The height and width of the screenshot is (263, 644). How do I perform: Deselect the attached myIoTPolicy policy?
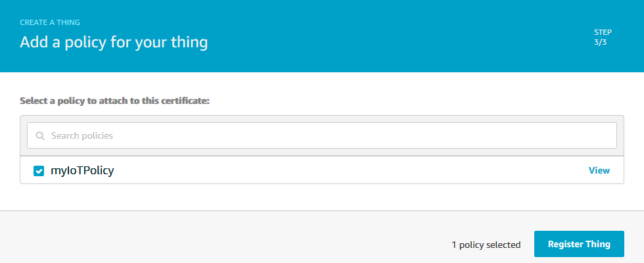pyautogui.click(x=39, y=171)
